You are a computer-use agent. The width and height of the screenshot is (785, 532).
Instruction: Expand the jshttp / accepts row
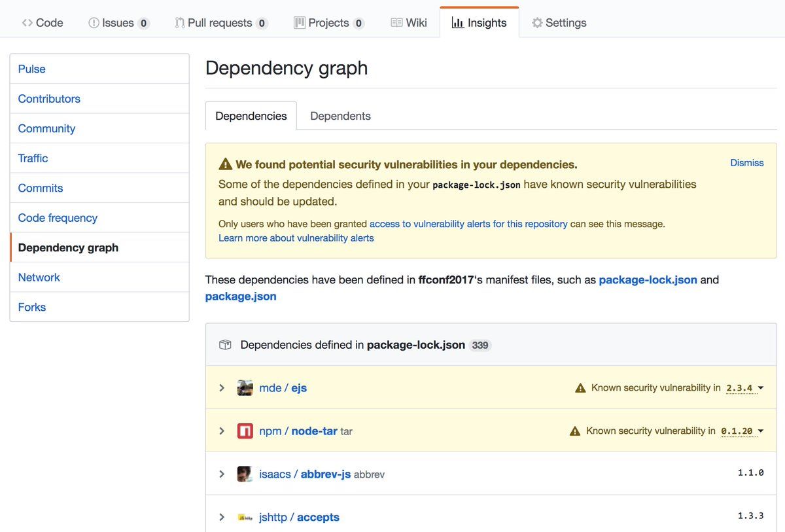222,517
